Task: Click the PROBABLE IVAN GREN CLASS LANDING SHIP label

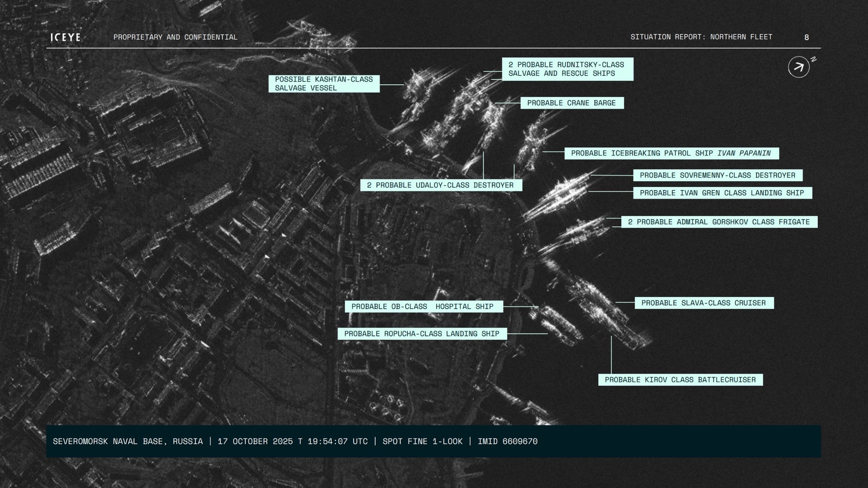Action: click(722, 193)
